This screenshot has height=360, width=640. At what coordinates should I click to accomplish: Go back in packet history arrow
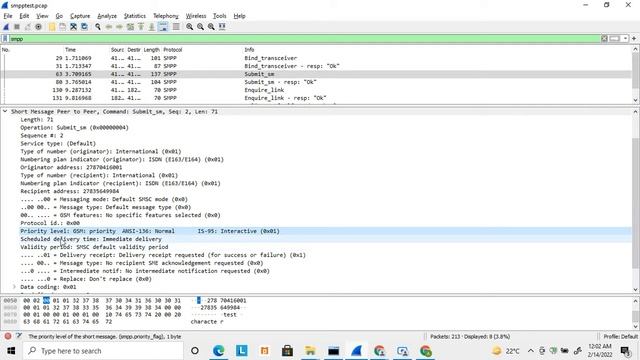109,27
